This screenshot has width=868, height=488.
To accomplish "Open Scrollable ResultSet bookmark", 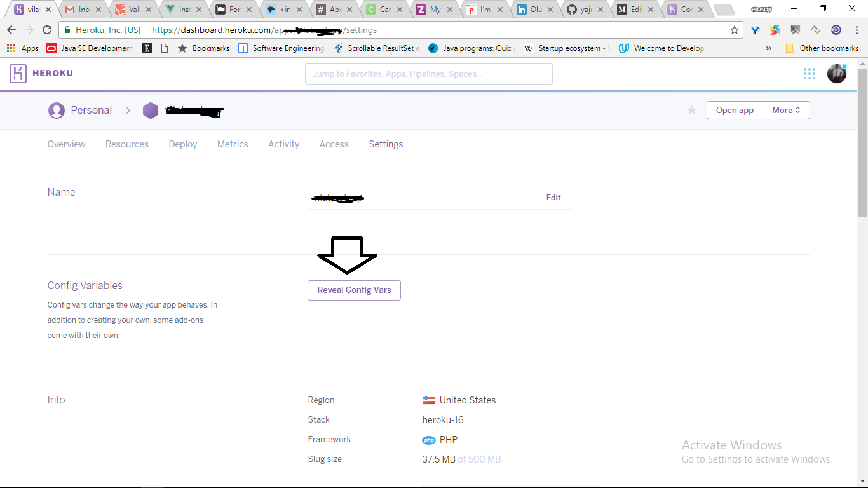I will tap(376, 48).
